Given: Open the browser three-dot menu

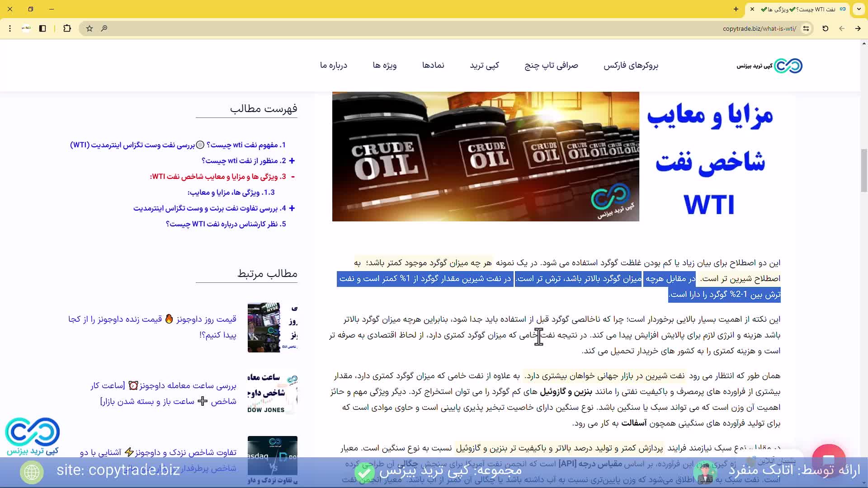Looking at the screenshot, I should click(x=10, y=28).
